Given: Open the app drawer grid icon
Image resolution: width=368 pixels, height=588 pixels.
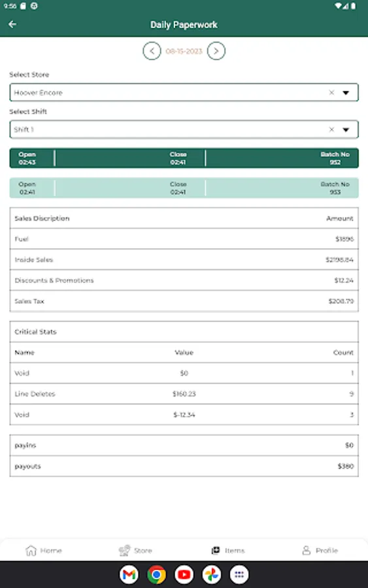Looking at the screenshot, I should (x=239, y=574).
